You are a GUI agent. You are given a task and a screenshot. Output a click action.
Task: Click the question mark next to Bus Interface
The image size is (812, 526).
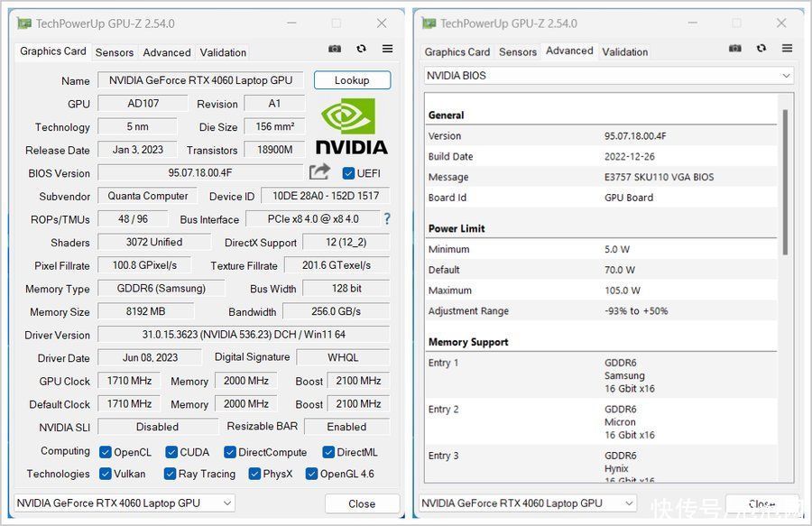click(x=387, y=219)
